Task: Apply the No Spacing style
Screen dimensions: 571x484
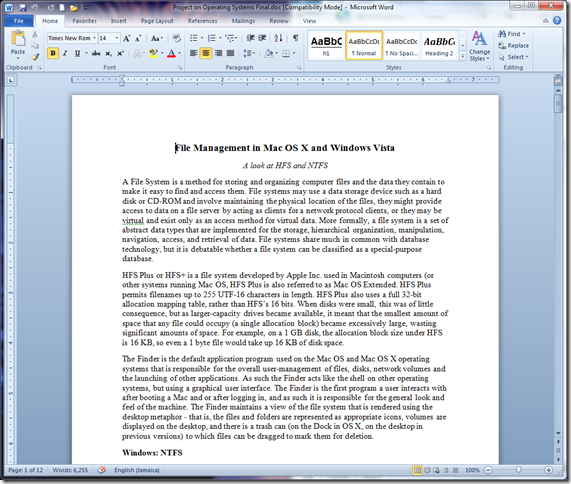Action: (402, 46)
